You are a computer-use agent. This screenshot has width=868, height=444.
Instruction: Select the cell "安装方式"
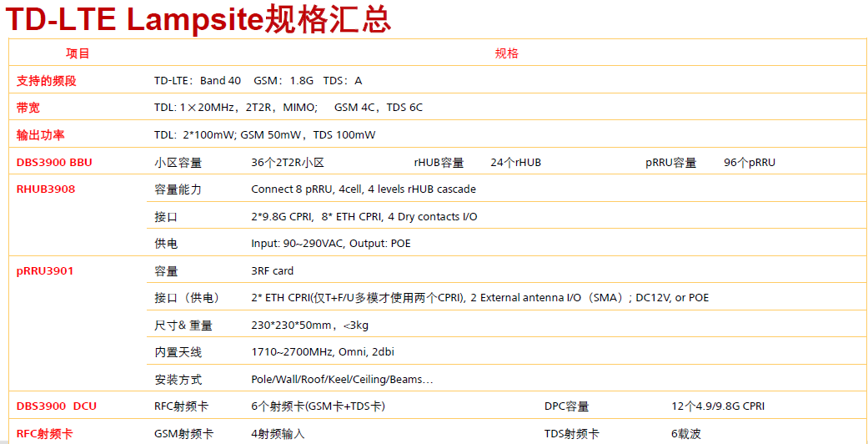pos(178,380)
